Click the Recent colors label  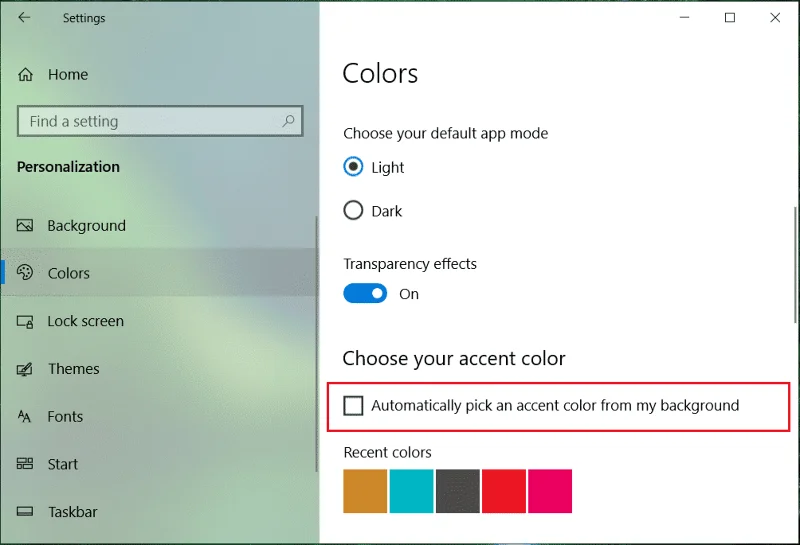[387, 452]
